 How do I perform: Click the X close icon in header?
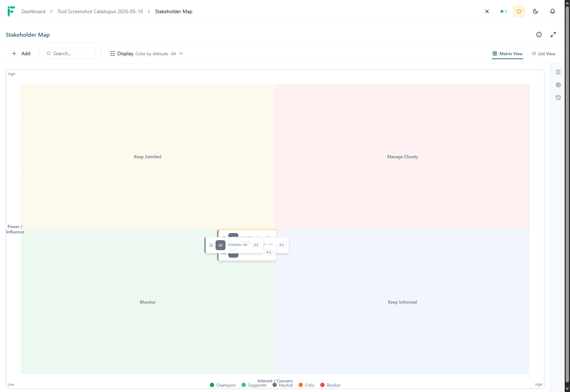[487, 11]
